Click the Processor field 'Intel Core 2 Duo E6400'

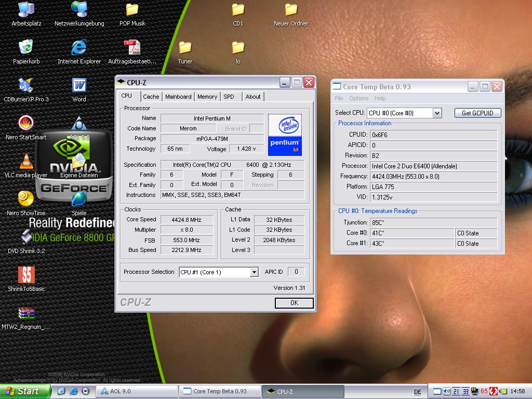pyautogui.click(x=433, y=166)
